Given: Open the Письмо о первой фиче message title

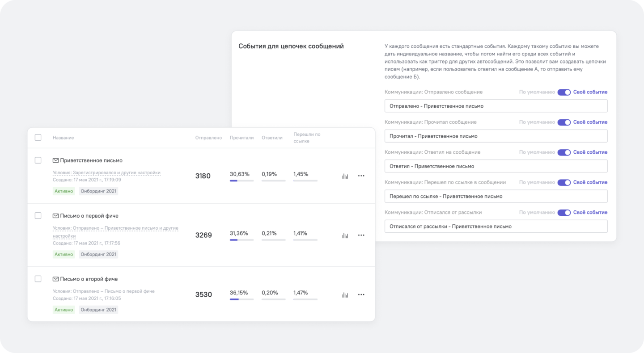Looking at the screenshot, I should point(89,216).
